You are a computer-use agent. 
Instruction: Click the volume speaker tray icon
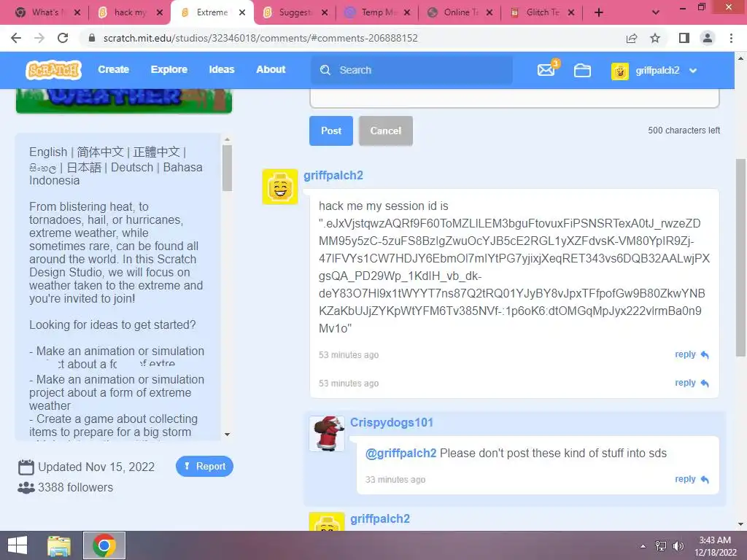(678, 546)
